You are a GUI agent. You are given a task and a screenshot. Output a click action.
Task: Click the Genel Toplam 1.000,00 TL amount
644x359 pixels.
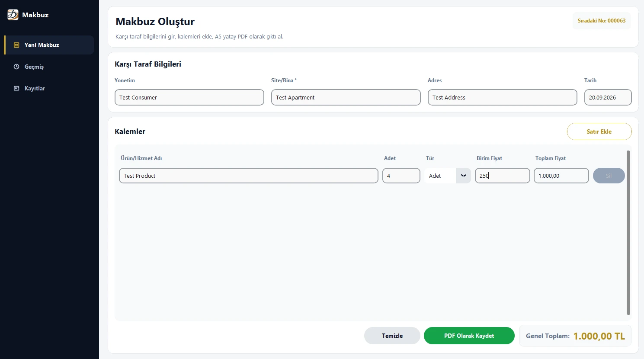[x=599, y=336]
